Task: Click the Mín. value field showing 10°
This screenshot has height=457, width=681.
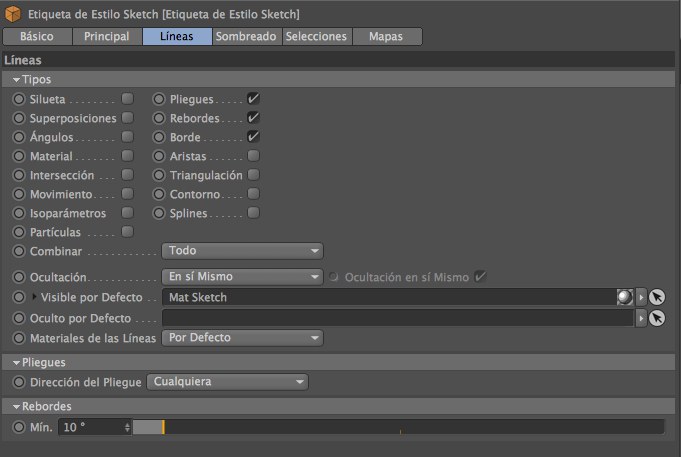Action: [90, 427]
